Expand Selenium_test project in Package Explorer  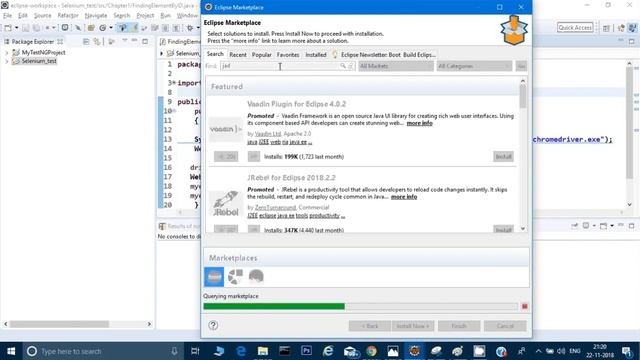click(7, 61)
